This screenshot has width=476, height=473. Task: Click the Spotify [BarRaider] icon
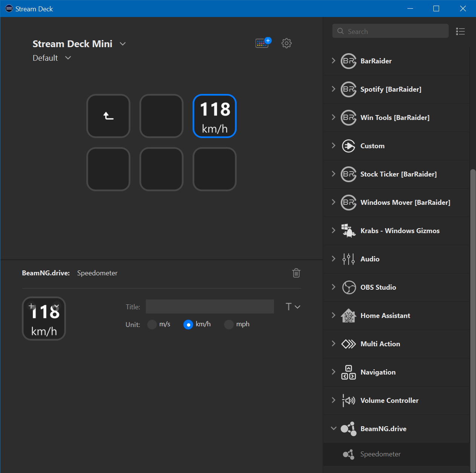click(349, 89)
